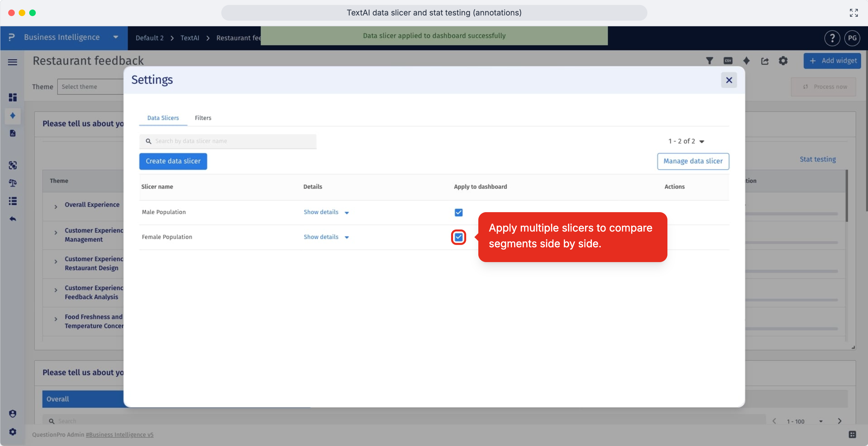Open the balance scale icon in sidebar

12,183
